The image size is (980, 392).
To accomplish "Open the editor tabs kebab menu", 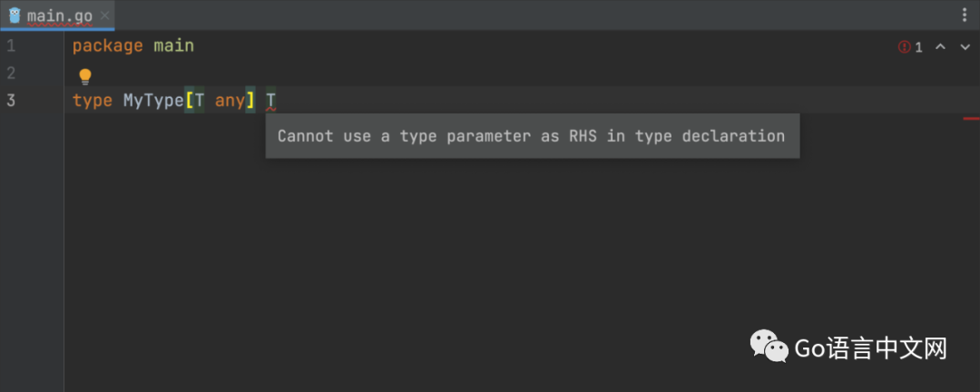I will [x=964, y=15].
